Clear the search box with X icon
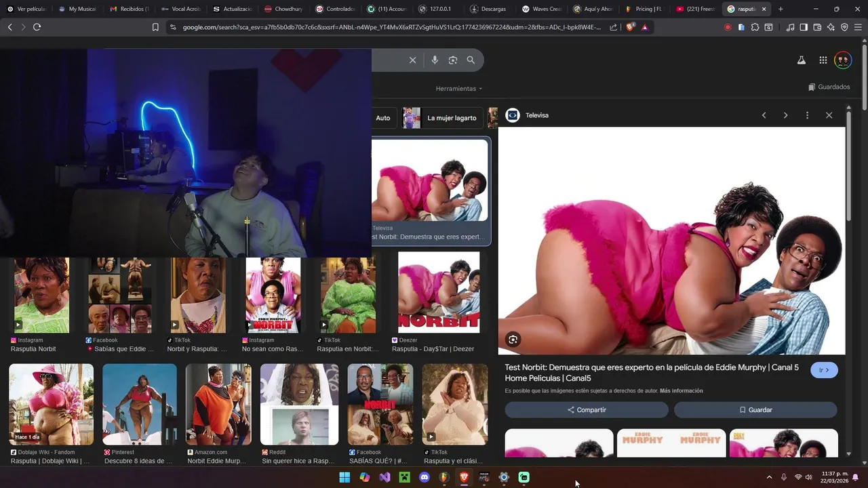 (x=412, y=60)
